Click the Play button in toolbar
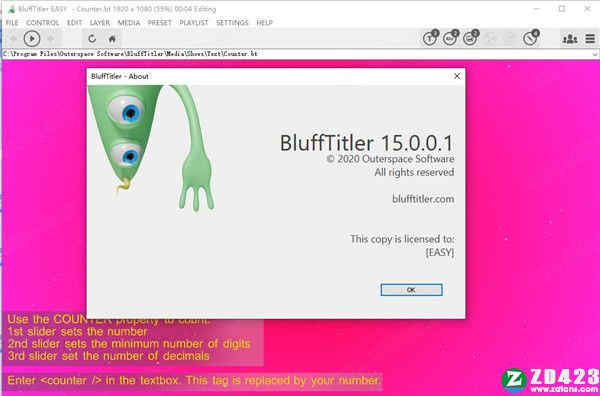The width and height of the screenshot is (600, 396). click(x=32, y=39)
